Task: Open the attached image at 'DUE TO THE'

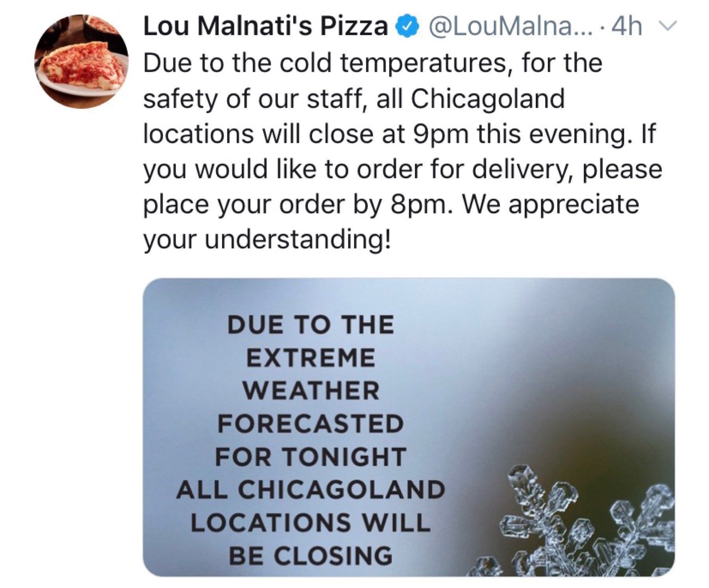Action: 311,325
